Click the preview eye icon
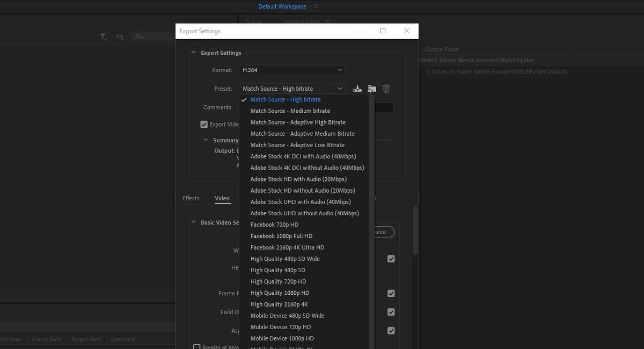 point(119,37)
